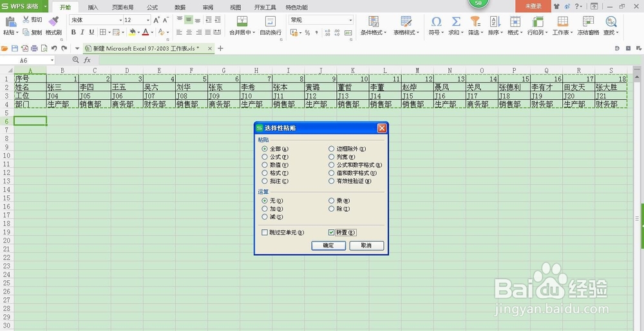Switch to the 数据 ribbon tab

point(180,7)
